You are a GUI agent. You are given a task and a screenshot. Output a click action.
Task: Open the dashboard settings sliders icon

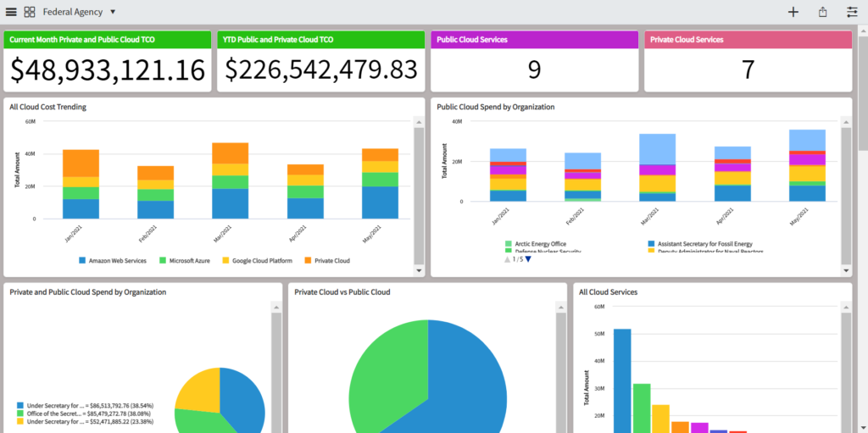pyautogui.click(x=852, y=12)
